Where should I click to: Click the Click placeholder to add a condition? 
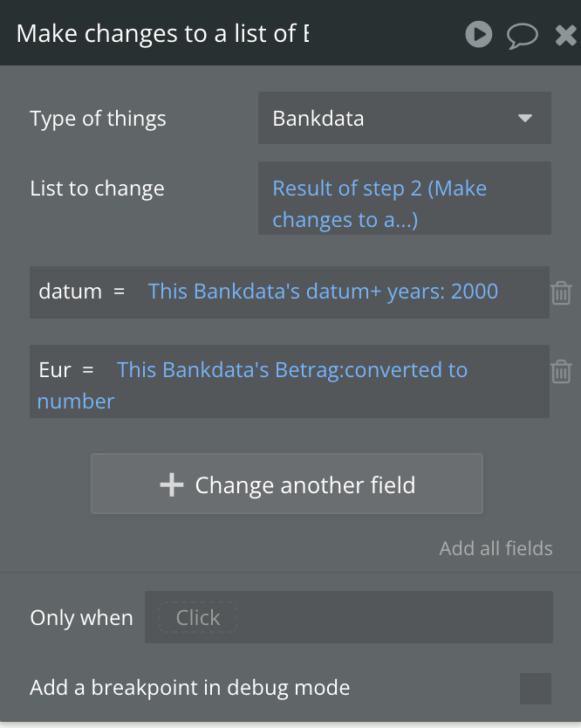point(198,617)
